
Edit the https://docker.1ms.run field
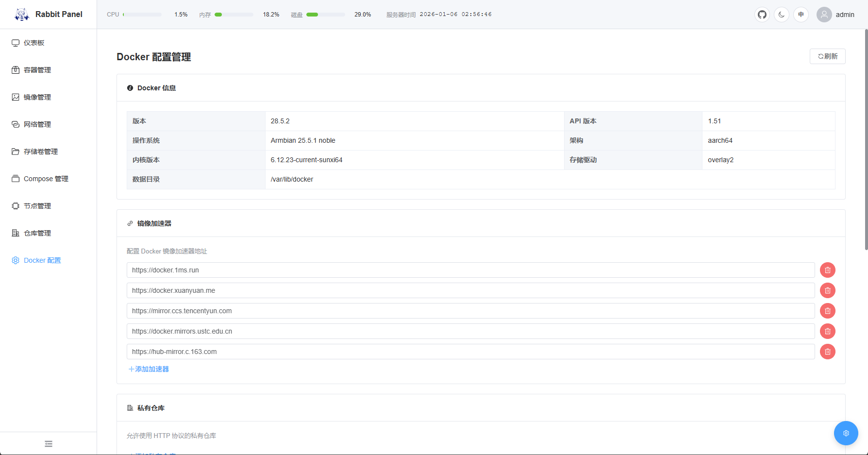pyautogui.click(x=471, y=270)
